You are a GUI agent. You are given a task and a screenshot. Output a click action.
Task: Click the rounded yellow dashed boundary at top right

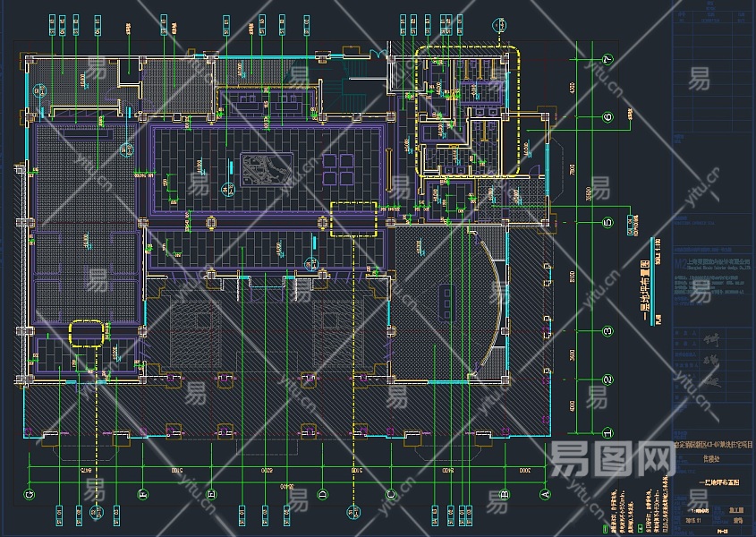467,111
